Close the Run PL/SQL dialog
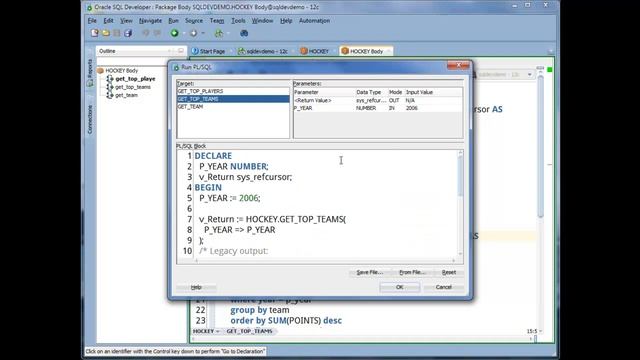 pyautogui.click(x=458, y=65)
